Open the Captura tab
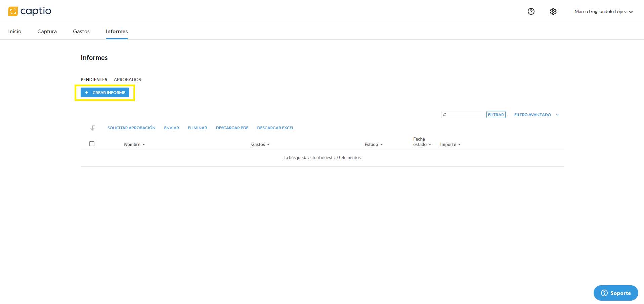The image size is (644, 304). pos(47,31)
